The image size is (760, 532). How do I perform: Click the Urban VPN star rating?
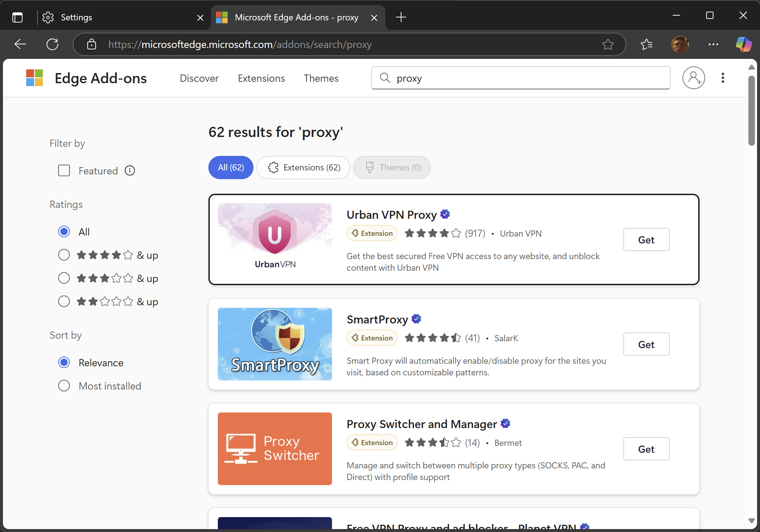coord(433,233)
